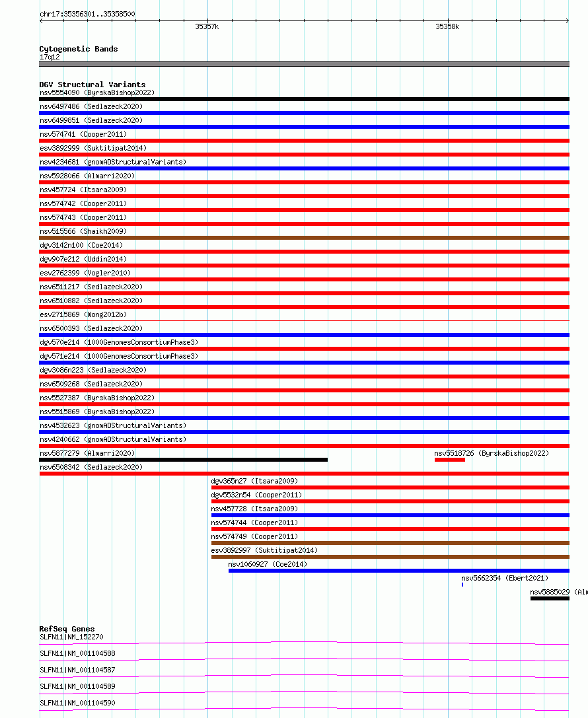
Task: Open nsv4234681 (gnomADStructuralVariants) entry
Action: coord(113,162)
